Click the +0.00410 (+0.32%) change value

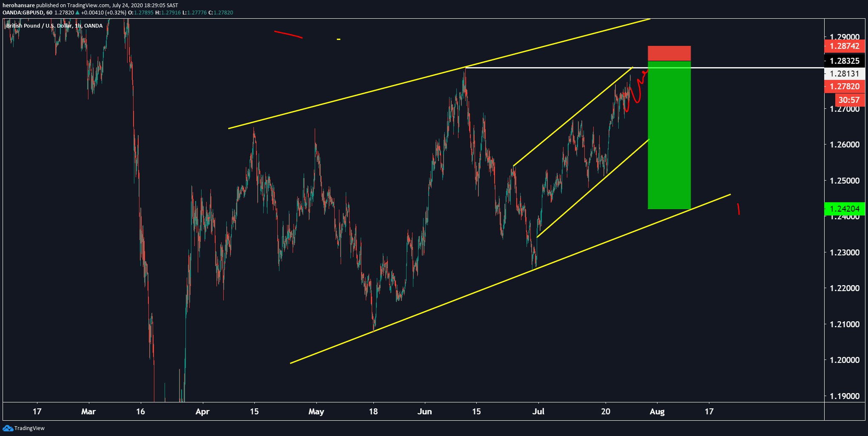(x=104, y=13)
